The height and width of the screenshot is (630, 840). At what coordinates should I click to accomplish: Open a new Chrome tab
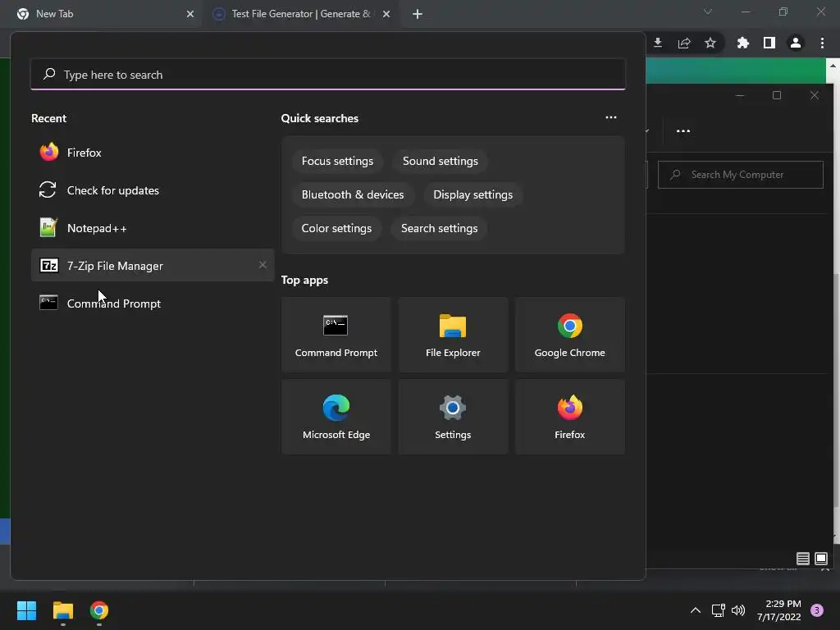coord(418,14)
